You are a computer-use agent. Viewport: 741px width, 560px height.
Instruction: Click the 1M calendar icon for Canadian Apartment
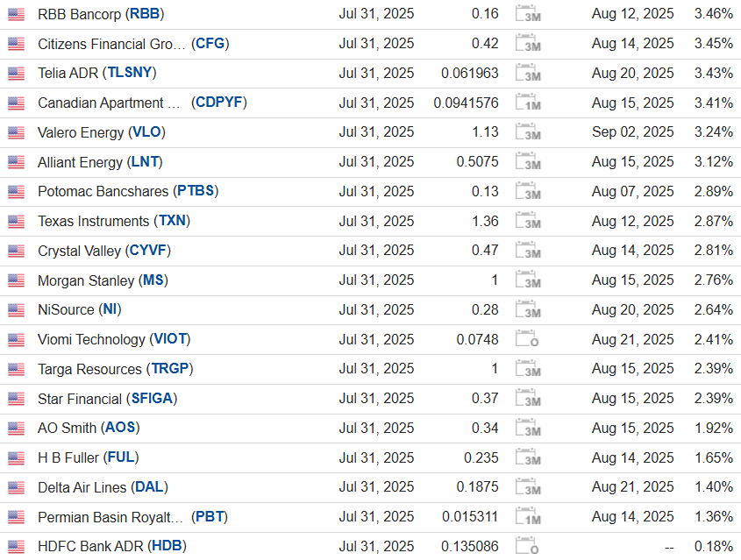tap(527, 103)
